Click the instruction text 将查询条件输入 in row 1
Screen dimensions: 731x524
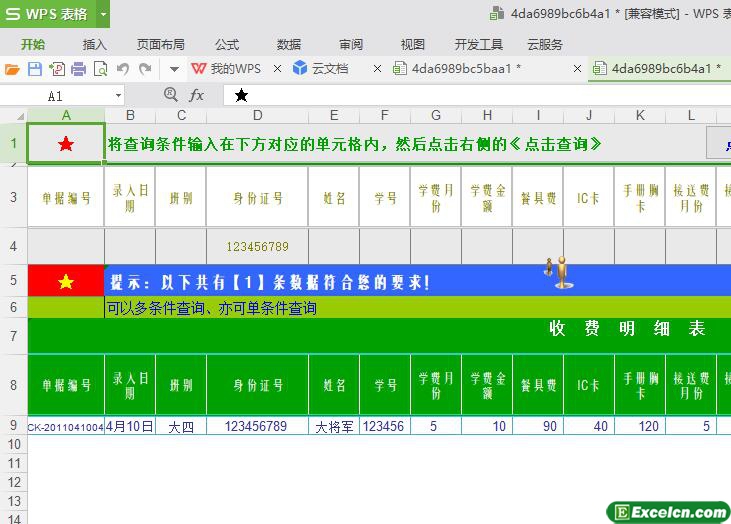click(354, 144)
